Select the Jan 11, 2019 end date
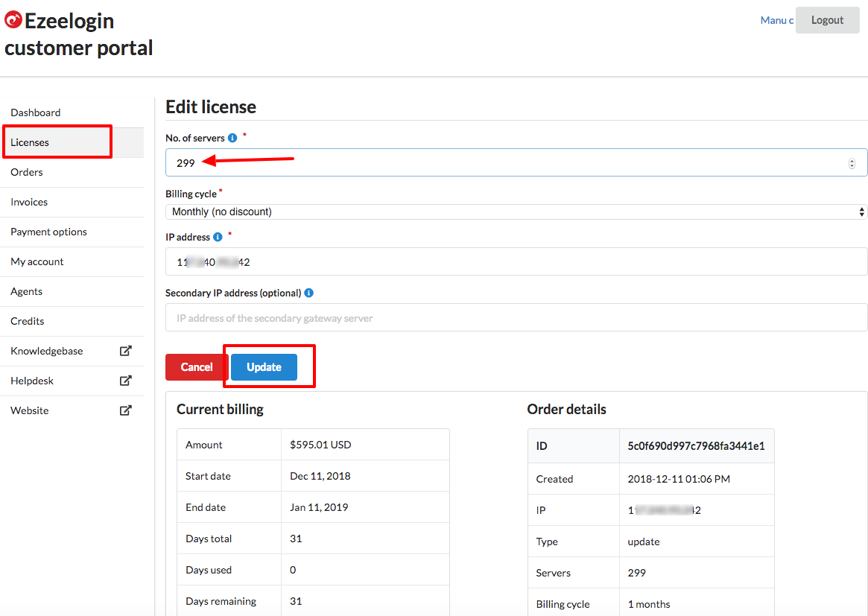This screenshot has width=868, height=616. pos(319,507)
